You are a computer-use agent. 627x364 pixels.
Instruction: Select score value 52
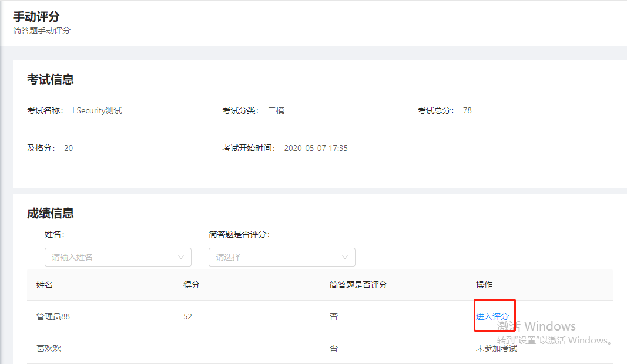click(187, 316)
